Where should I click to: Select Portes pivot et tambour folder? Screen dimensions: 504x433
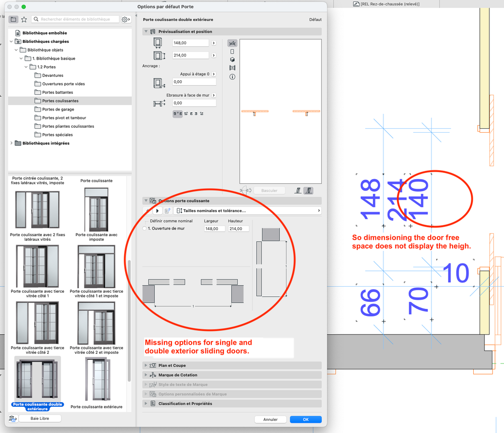64,118
